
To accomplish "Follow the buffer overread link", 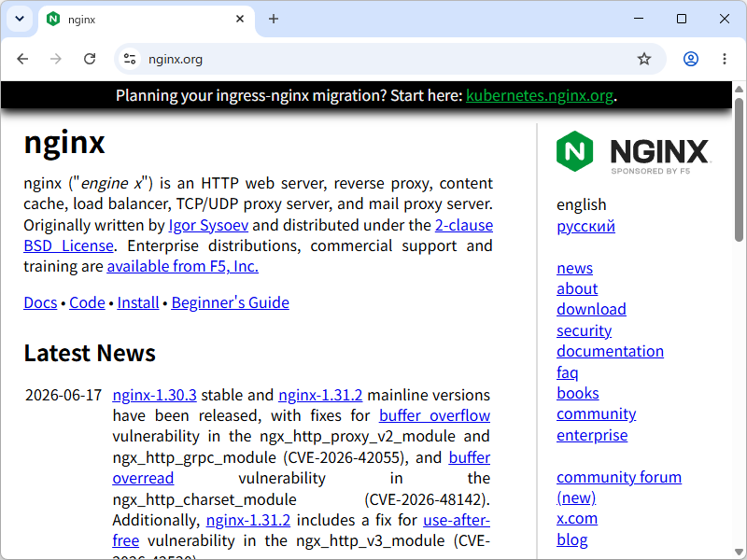I will 470,457.
